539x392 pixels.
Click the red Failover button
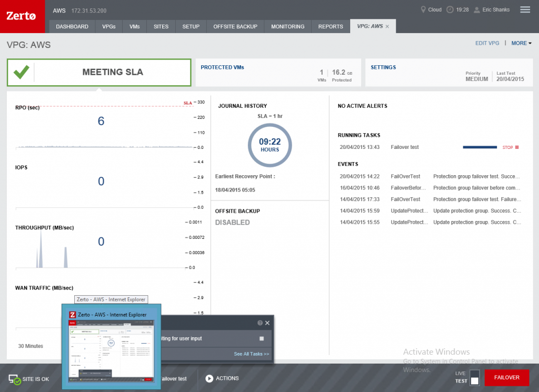point(507,378)
